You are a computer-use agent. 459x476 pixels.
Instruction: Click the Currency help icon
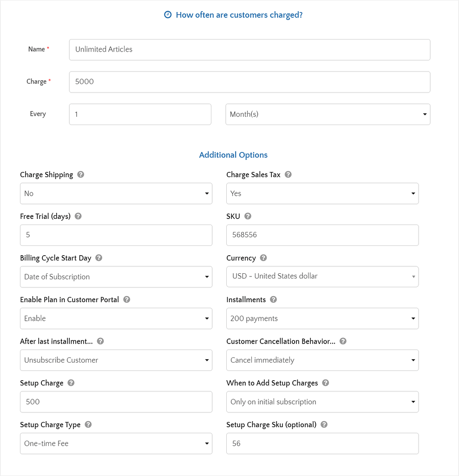click(263, 258)
